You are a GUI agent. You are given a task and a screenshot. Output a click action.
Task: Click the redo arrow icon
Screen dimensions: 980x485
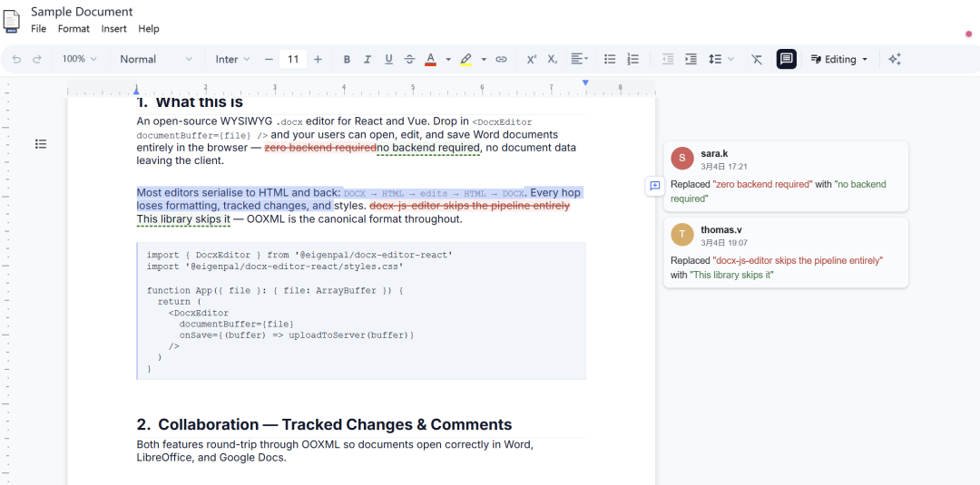click(x=37, y=59)
